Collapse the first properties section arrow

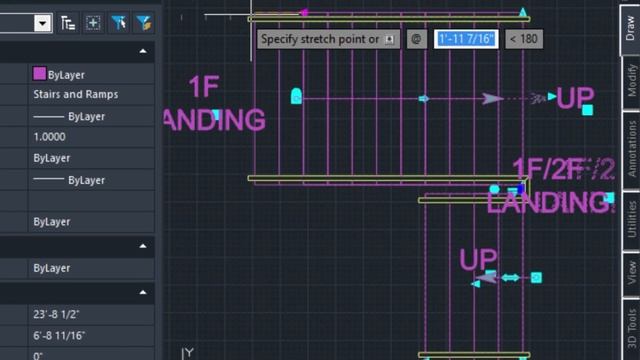[x=143, y=51]
